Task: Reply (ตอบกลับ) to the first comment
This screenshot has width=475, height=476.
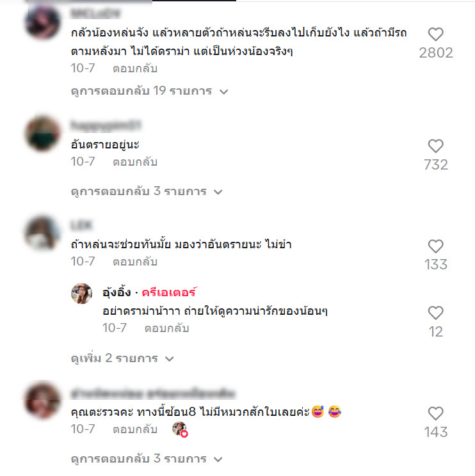Action: [135, 68]
